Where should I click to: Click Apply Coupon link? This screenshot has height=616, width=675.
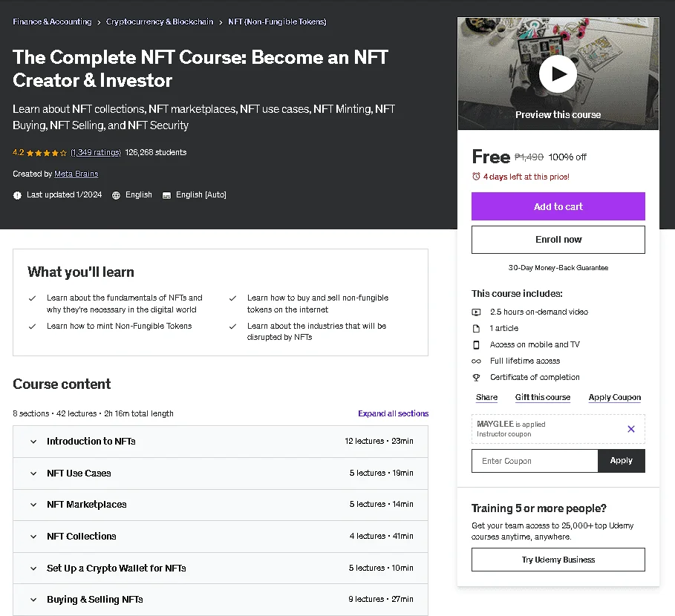click(615, 398)
